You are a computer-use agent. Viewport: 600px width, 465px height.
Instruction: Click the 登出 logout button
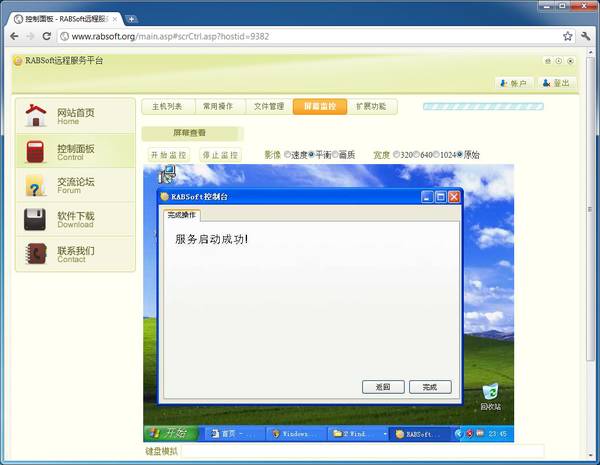pyautogui.click(x=557, y=83)
